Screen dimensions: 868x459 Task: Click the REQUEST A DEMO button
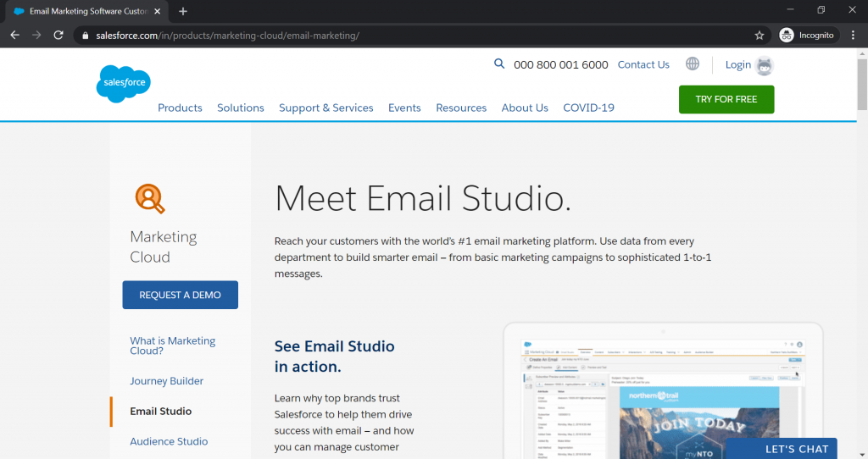[180, 295]
